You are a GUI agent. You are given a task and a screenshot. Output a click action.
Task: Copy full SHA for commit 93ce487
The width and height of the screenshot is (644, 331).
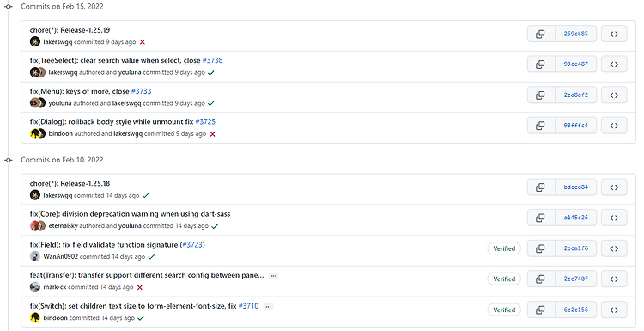pyautogui.click(x=541, y=64)
